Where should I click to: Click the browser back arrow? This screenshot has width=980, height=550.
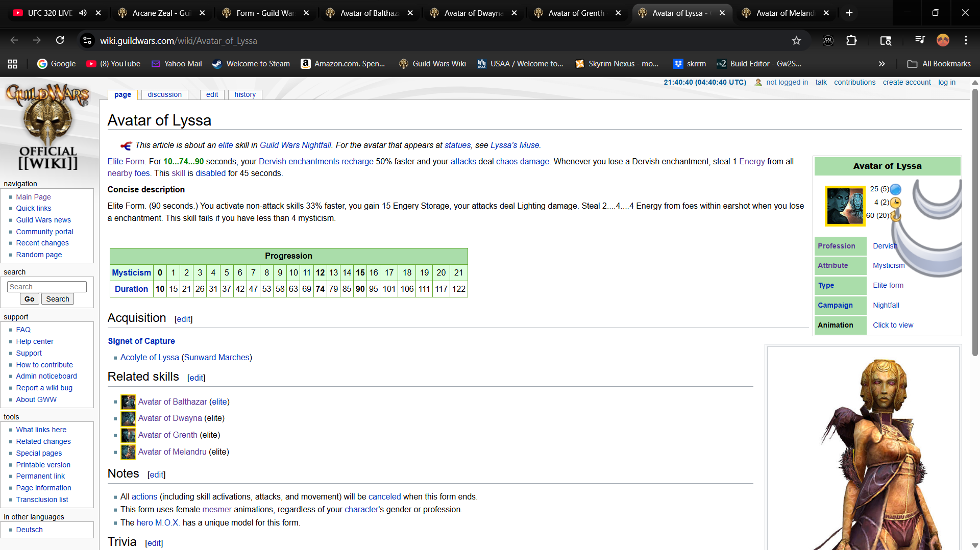14,40
